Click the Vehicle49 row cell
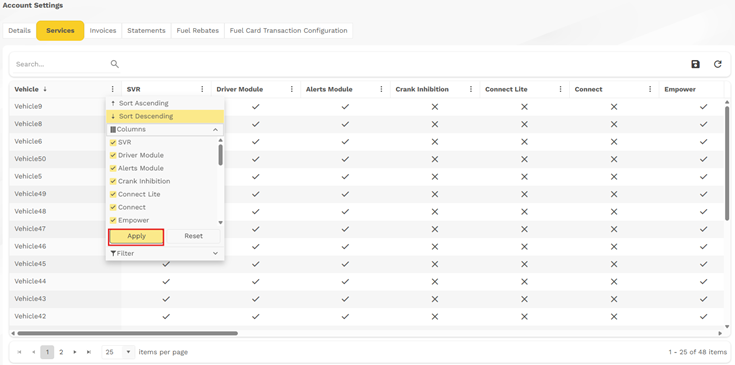The image size is (735, 365). coord(65,194)
